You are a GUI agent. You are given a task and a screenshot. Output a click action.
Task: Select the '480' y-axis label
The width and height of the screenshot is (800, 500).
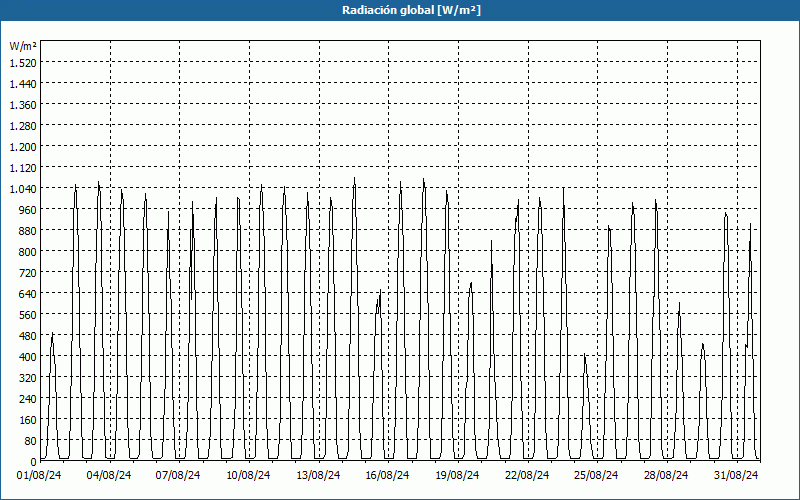[x=28, y=336]
